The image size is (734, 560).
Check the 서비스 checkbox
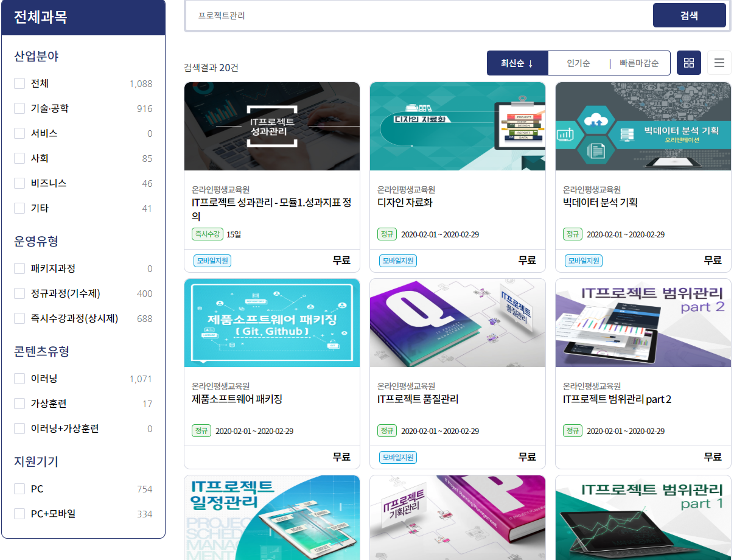click(x=19, y=133)
